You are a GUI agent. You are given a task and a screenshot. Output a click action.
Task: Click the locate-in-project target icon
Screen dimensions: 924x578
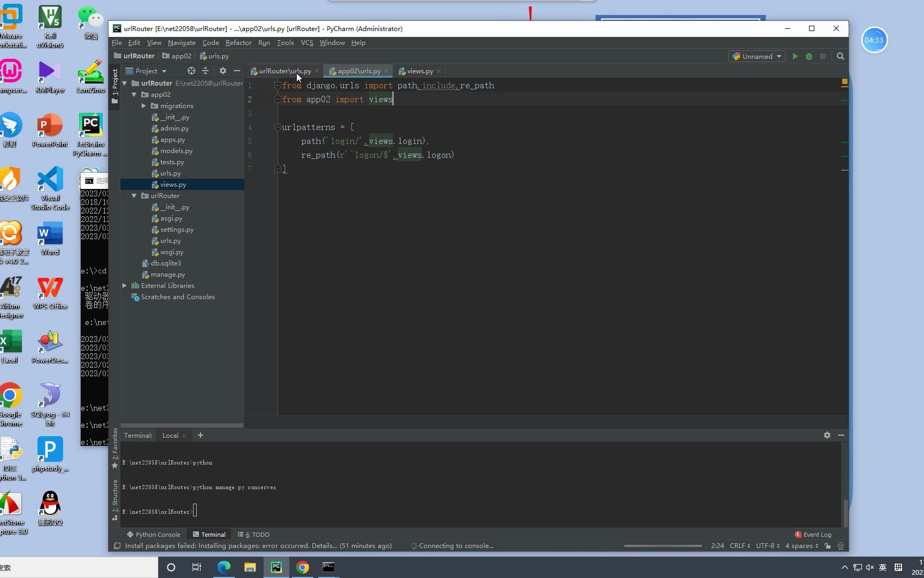pyautogui.click(x=191, y=71)
